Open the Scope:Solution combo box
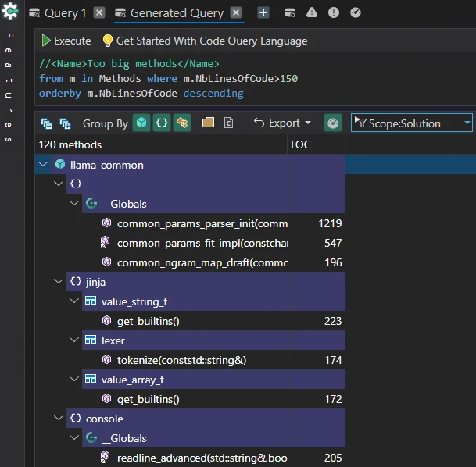Image resolution: width=476 pixels, height=467 pixels. [412, 123]
